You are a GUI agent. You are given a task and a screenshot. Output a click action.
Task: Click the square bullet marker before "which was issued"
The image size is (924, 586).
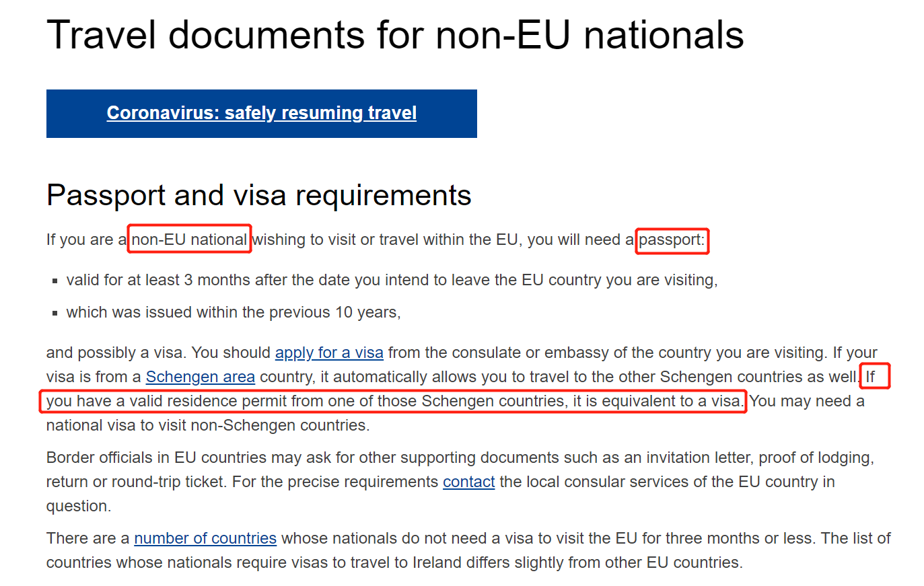(x=55, y=314)
